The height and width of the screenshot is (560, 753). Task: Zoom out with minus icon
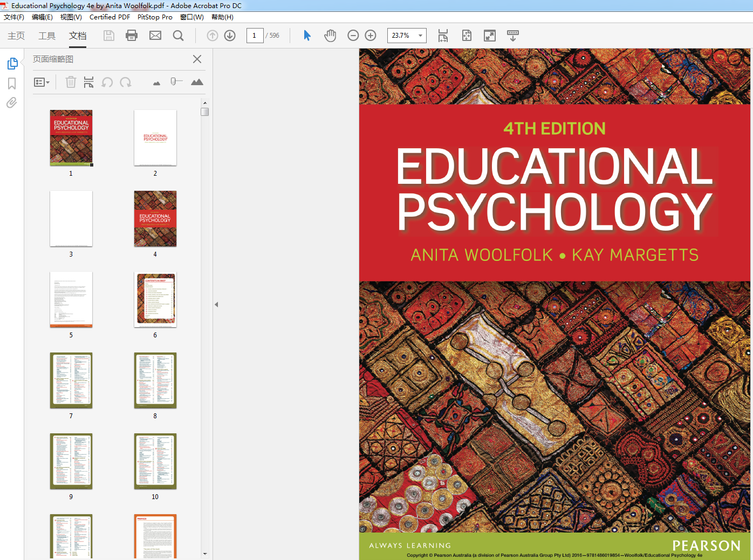pos(353,36)
